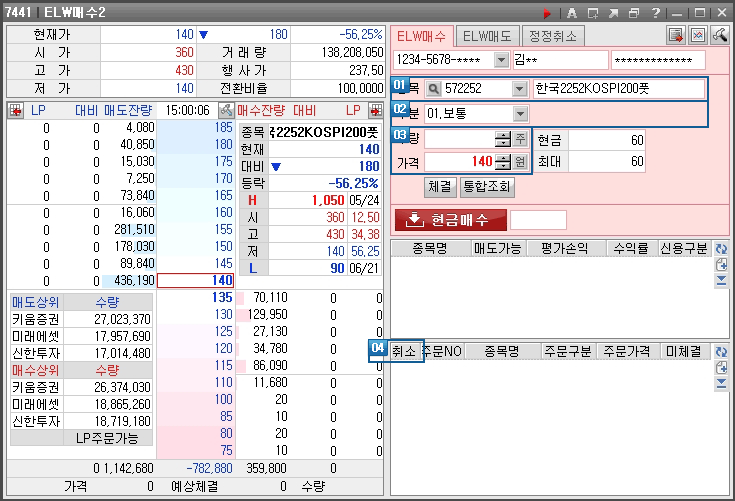Select ask price 145 in the order book
The image size is (735, 501).
tap(195, 263)
